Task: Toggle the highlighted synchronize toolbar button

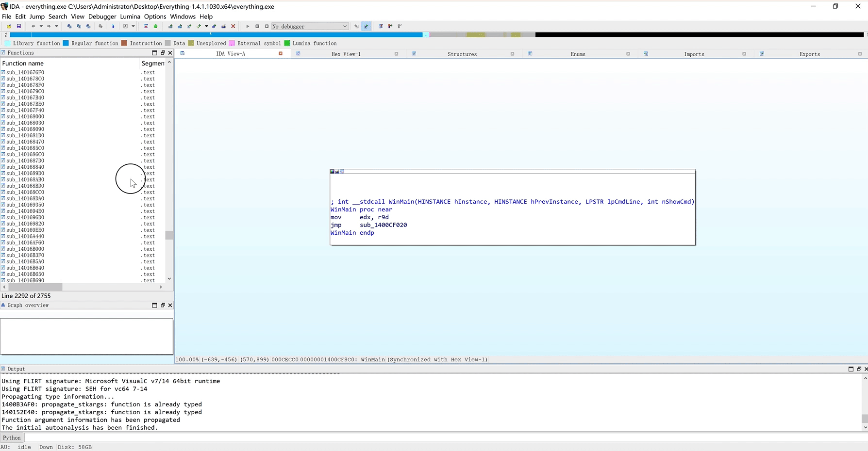Action: pyautogui.click(x=366, y=26)
